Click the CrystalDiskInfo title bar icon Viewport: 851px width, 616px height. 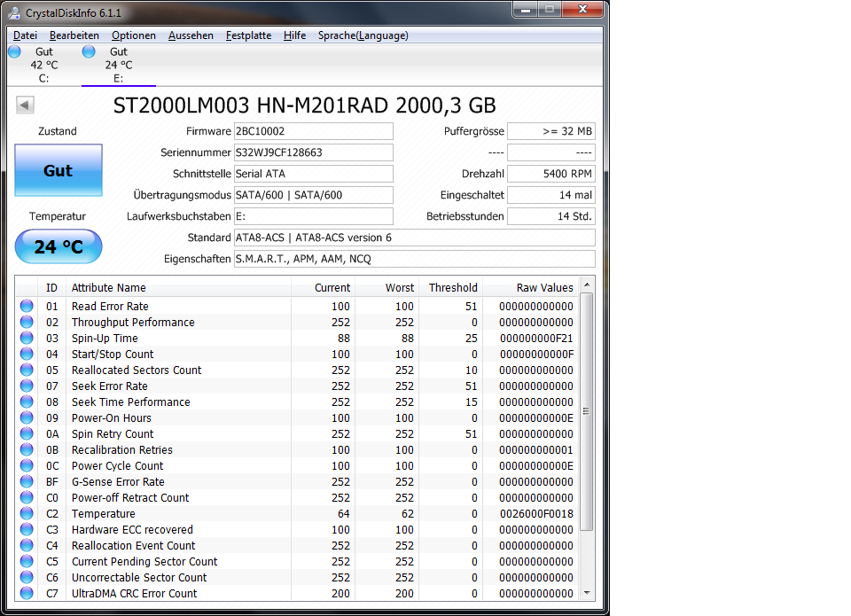15,12
